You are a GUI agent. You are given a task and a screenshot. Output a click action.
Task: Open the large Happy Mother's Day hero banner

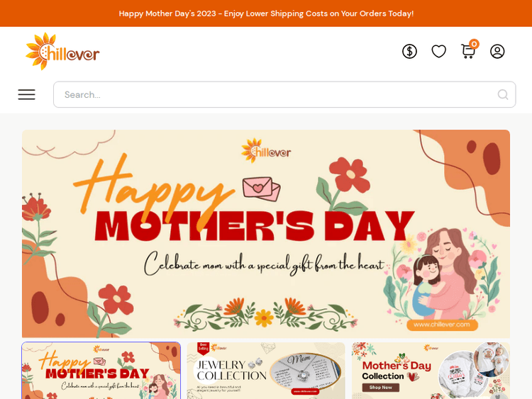point(266,234)
